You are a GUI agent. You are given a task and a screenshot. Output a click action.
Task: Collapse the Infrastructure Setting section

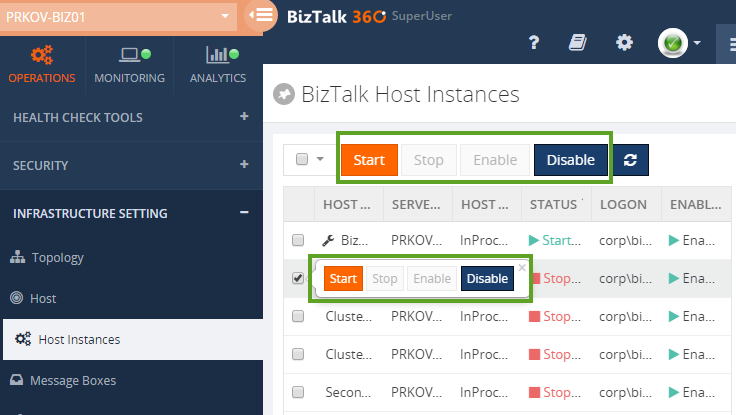(x=131, y=214)
